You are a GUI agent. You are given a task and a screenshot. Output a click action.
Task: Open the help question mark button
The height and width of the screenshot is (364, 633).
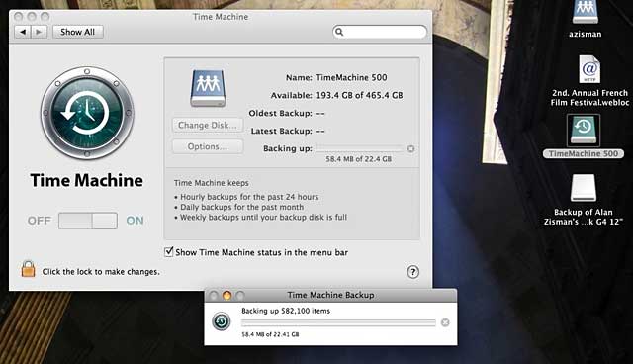412,272
